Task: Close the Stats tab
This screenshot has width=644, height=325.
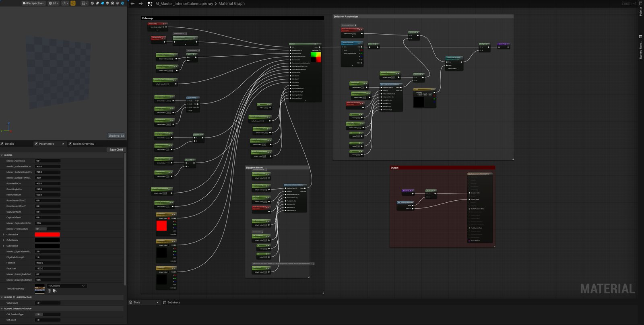Action: tap(157, 302)
